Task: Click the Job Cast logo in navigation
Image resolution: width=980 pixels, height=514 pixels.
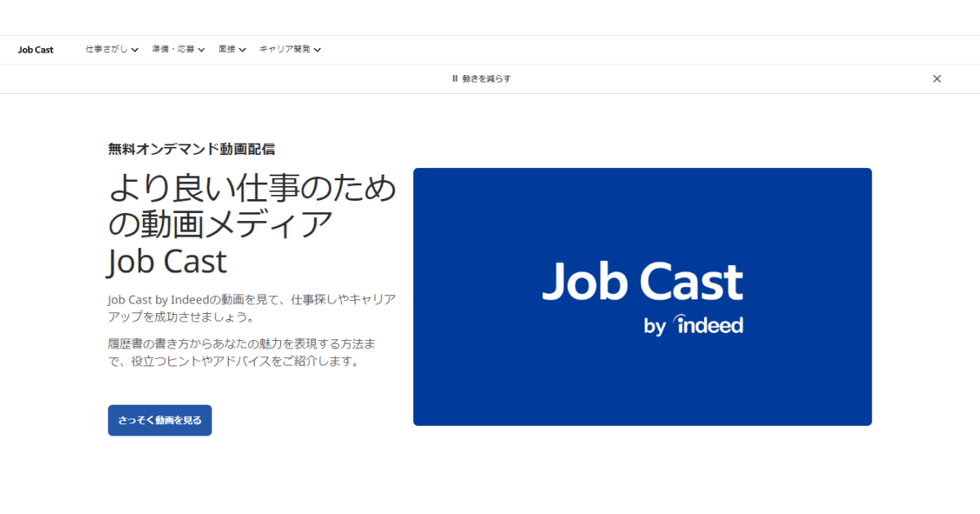Action: 35,50
